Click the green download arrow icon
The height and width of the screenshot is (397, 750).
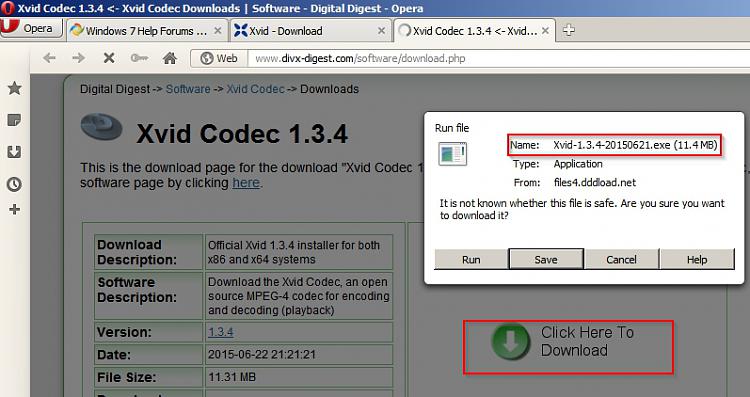[x=510, y=342]
